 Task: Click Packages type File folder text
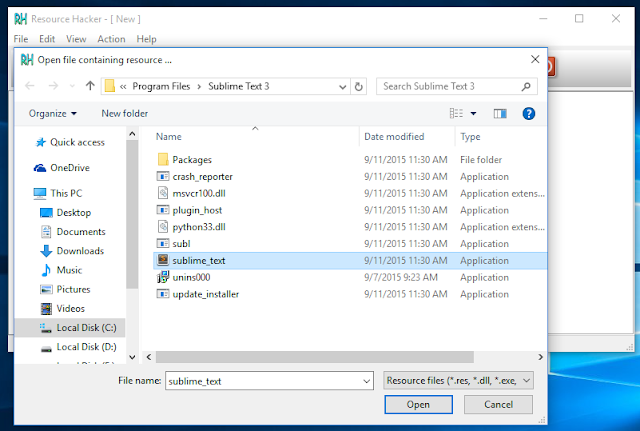pos(481,160)
